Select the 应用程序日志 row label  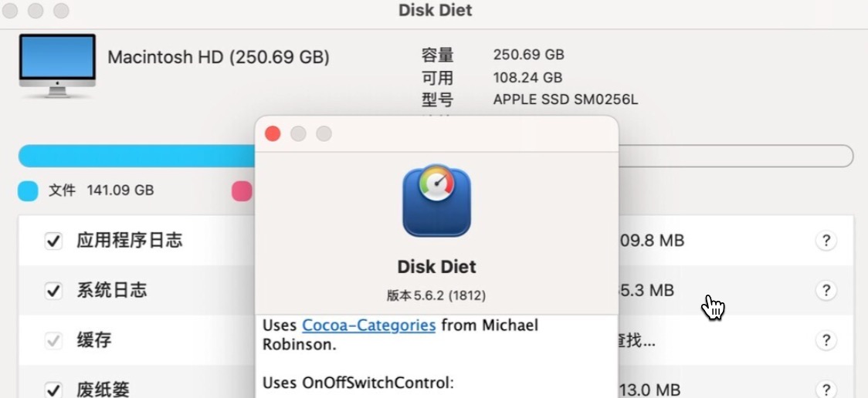pyautogui.click(x=130, y=241)
